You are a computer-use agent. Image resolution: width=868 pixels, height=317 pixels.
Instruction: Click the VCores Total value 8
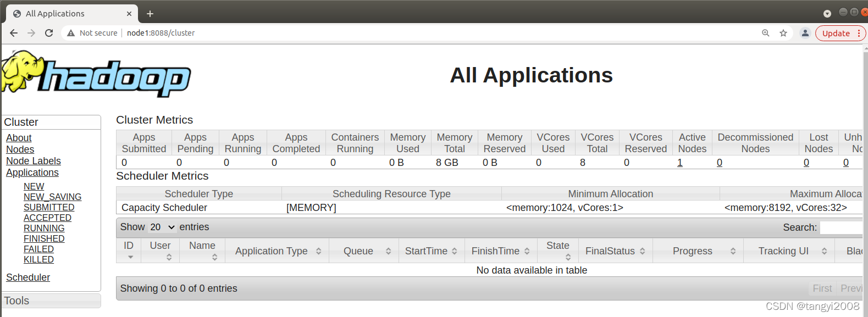pyautogui.click(x=583, y=163)
